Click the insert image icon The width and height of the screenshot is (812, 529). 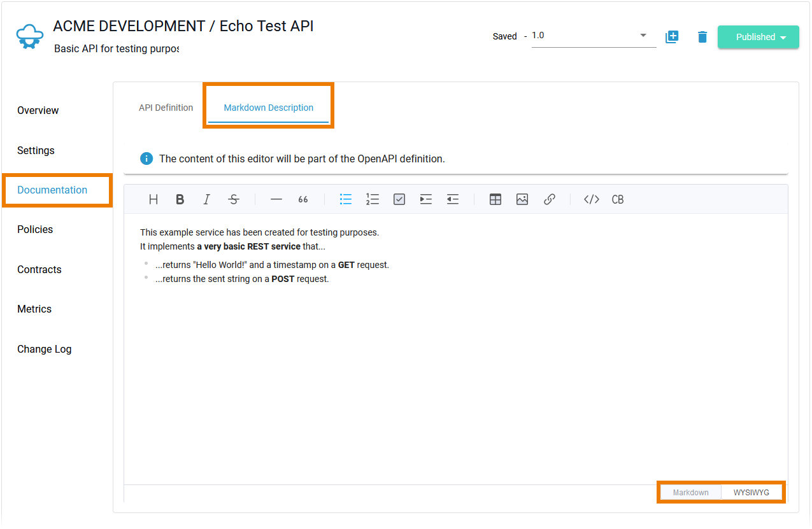[x=522, y=199]
